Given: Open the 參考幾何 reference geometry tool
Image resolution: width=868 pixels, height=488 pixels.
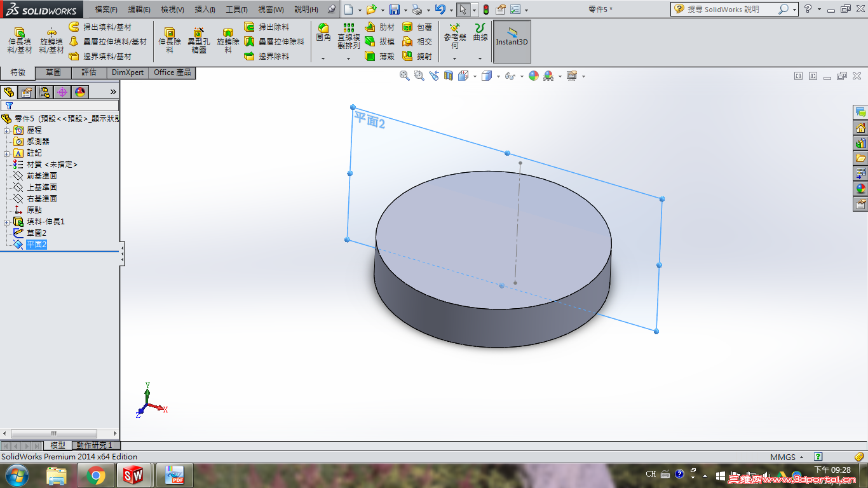Looking at the screenshot, I should coord(454,37).
